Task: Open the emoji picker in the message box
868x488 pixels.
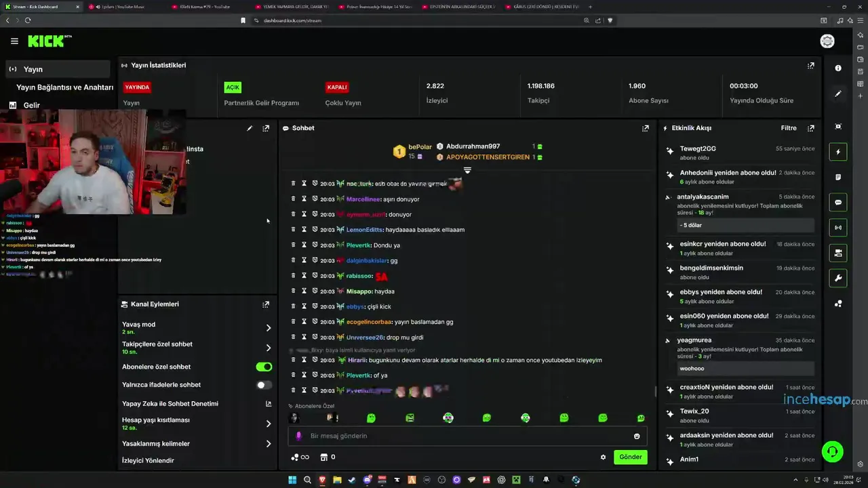Action: pyautogui.click(x=637, y=436)
